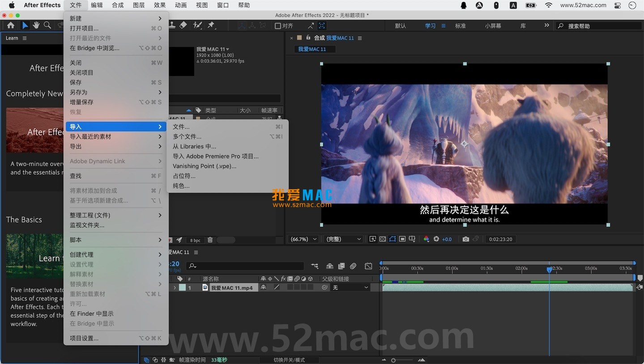Toggle Layer Switches pane icon at bottom left
The image size is (644, 364).
pyautogui.click(x=146, y=360)
